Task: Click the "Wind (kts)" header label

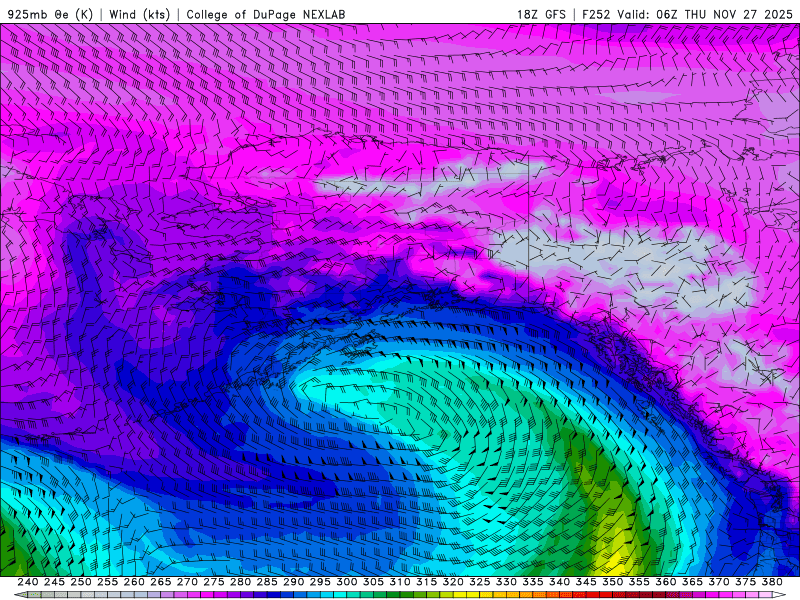Action: (x=139, y=14)
